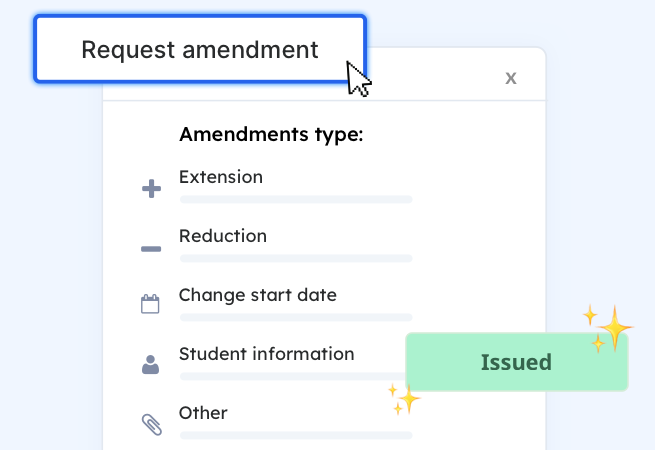Select the Extension amendment type
This screenshot has width=655, height=450.
point(221,177)
